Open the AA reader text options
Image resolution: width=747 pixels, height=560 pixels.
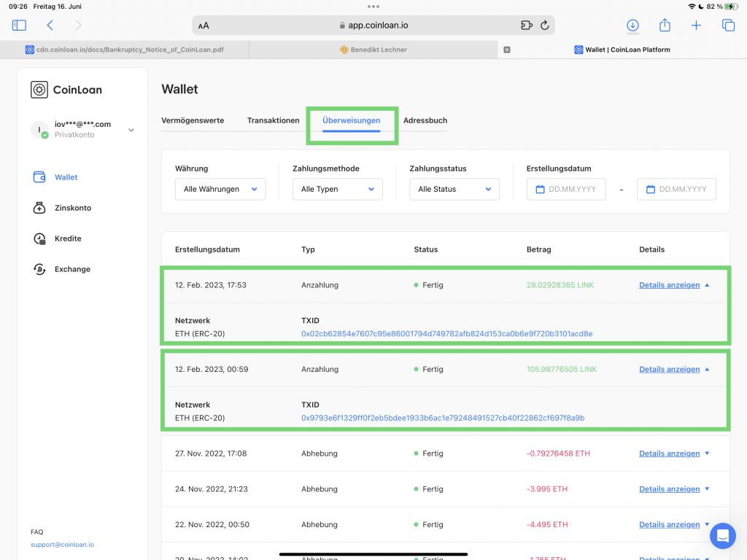(x=204, y=26)
